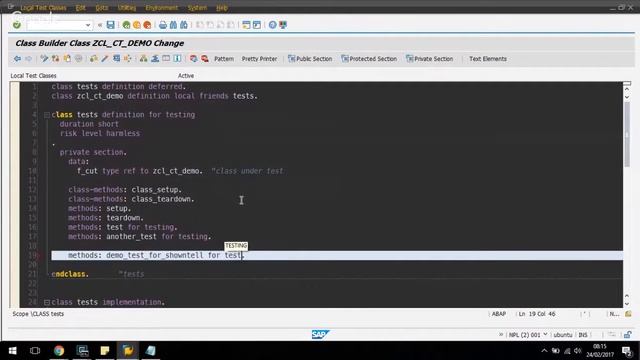640x360 pixels.
Task: Open Text Elements
Action: (488, 59)
